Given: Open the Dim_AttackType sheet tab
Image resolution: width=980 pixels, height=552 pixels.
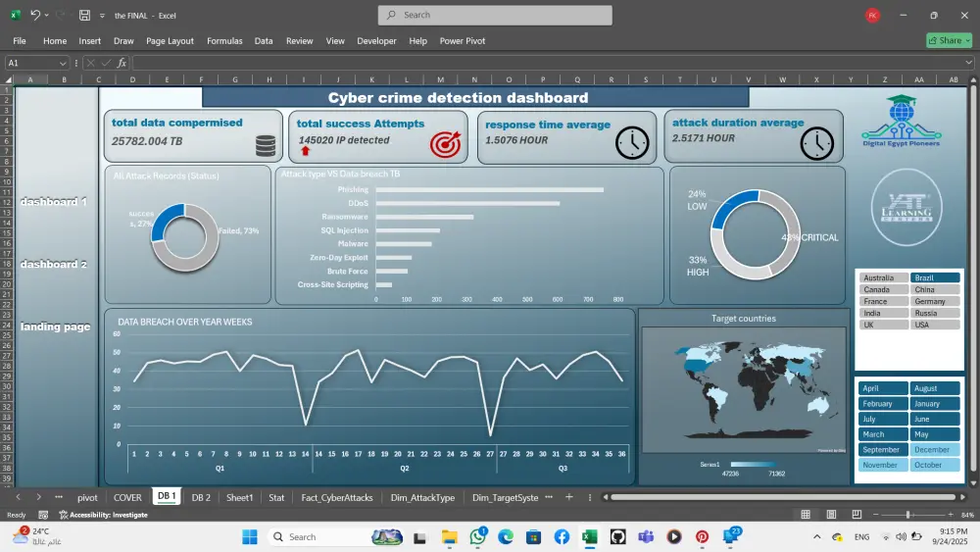Looking at the screenshot, I should click(x=422, y=498).
